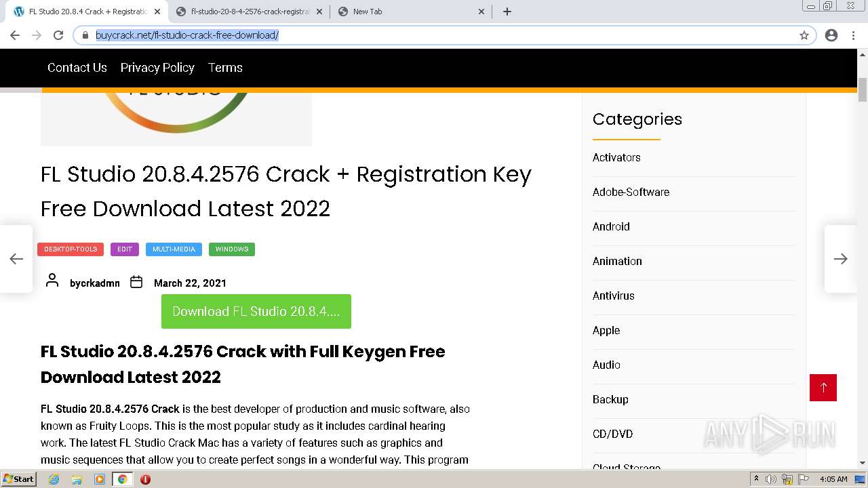Click the EDIT tag
Screen dimensions: 868x488
click(x=125, y=249)
